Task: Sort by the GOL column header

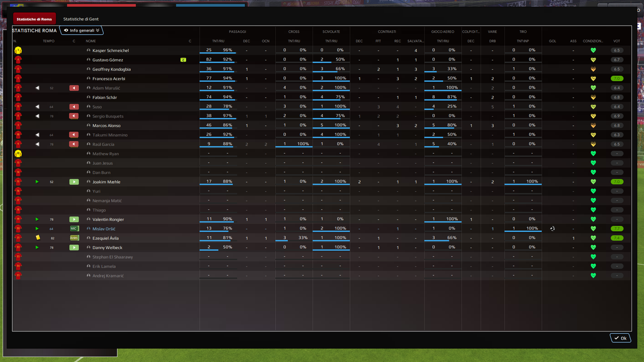Action: pos(552,41)
